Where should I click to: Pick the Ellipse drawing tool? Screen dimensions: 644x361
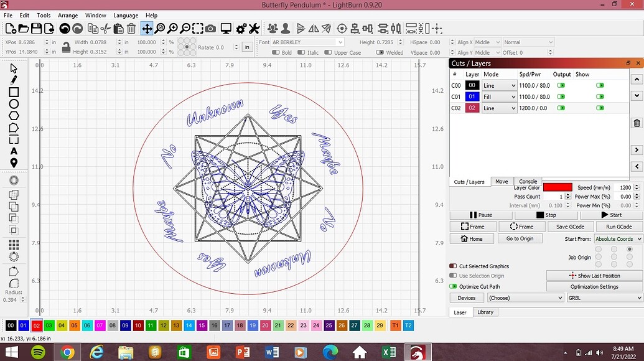coord(14,104)
